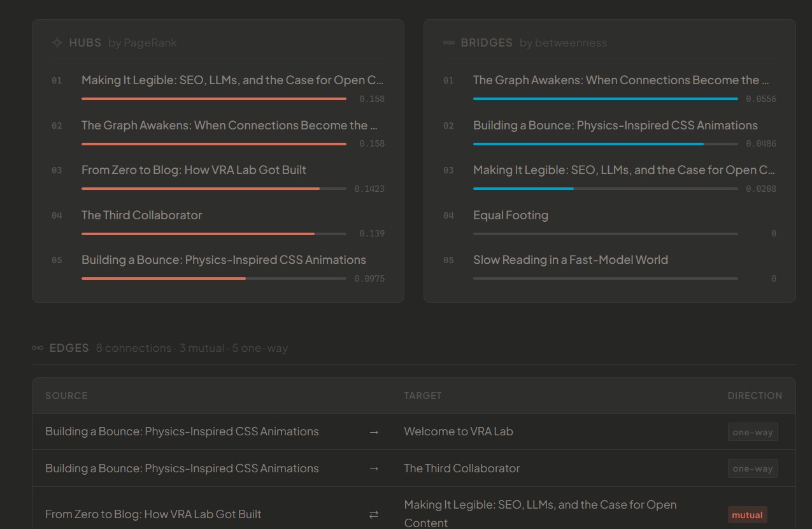Click the 0.139 PageRank value
The height and width of the screenshot is (529, 812).
pyautogui.click(x=372, y=234)
